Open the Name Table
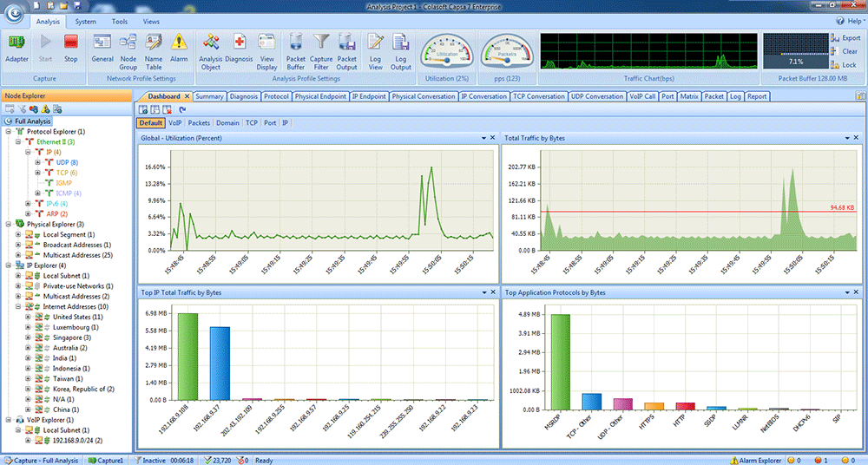The width and height of the screenshot is (868, 465). (x=154, y=52)
